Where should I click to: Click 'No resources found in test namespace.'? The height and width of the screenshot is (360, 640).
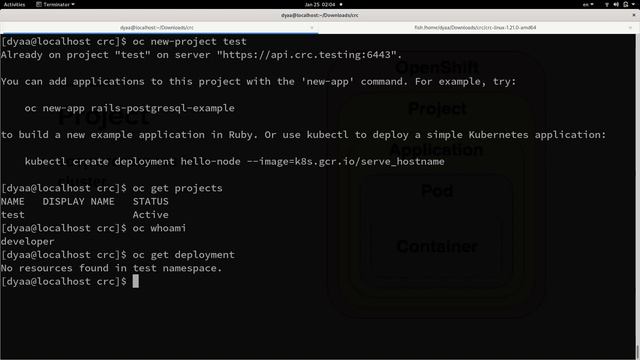(x=111, y=268)
